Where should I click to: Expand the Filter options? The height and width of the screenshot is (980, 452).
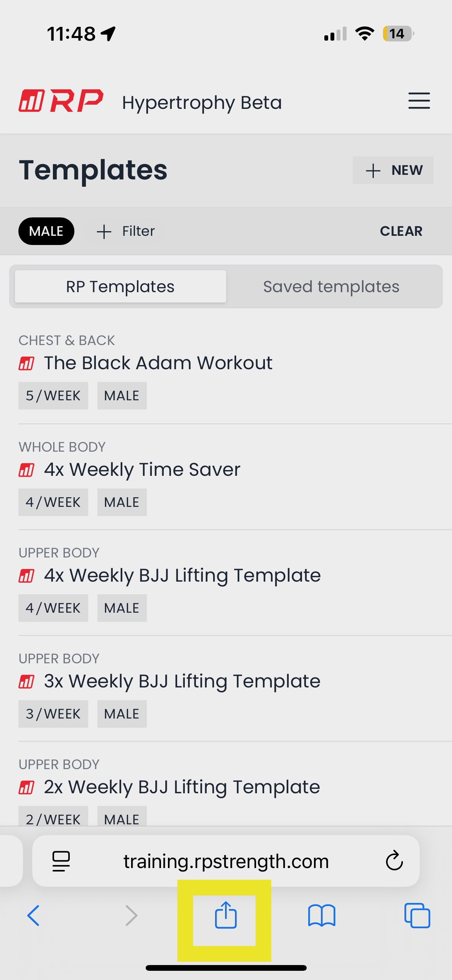(x=126, y=231)
